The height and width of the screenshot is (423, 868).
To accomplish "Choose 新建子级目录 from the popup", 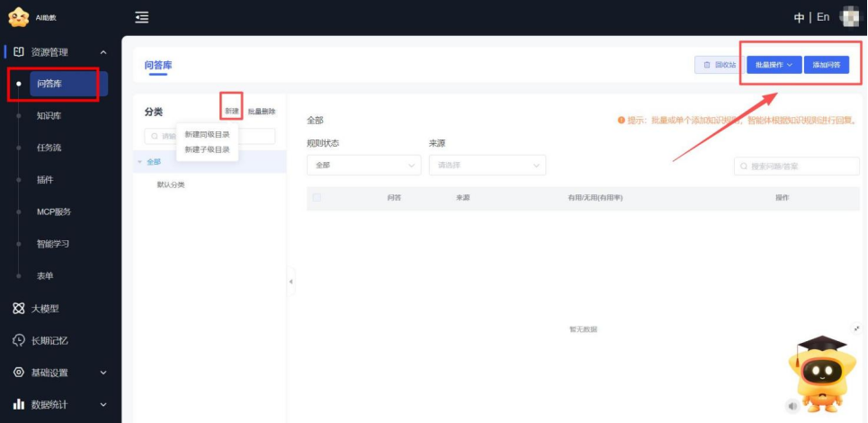I will pyautogui.click(x=207, y=149).
